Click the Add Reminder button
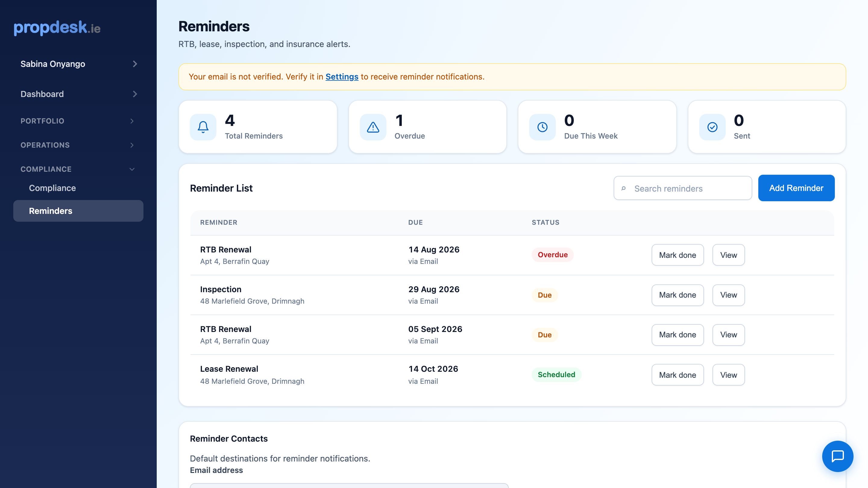Viewport: 868px width, 488px height. tap(796, 188)
